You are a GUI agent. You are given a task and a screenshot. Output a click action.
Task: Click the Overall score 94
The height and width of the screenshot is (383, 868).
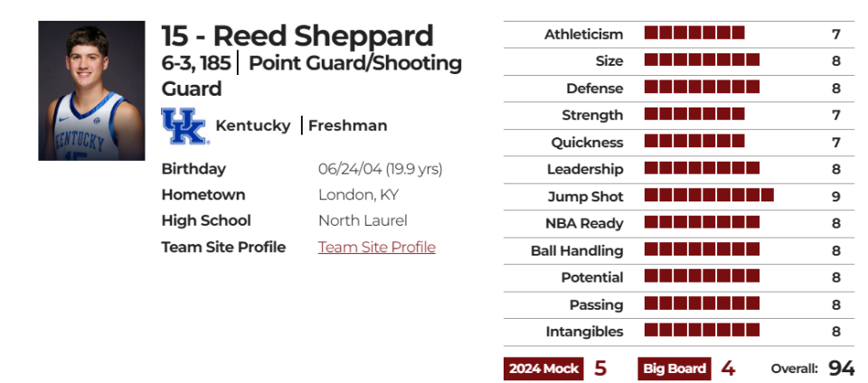click(x=841, y=368)
